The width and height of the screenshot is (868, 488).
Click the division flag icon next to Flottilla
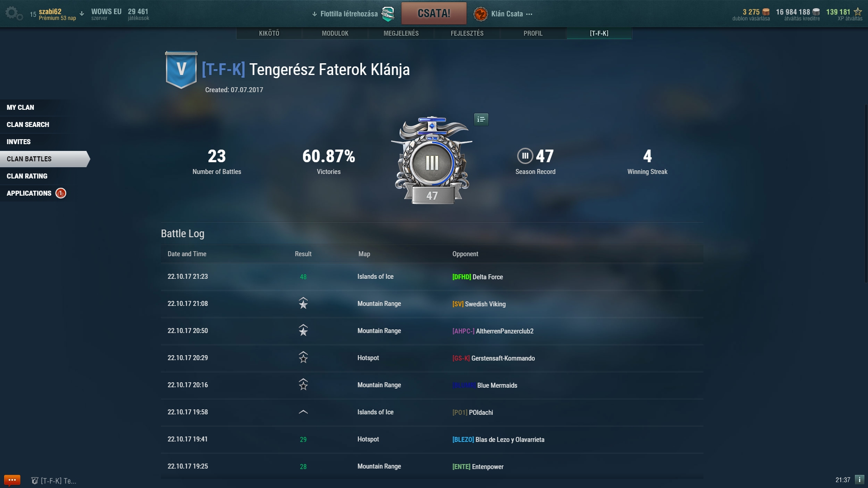[388, 14]
